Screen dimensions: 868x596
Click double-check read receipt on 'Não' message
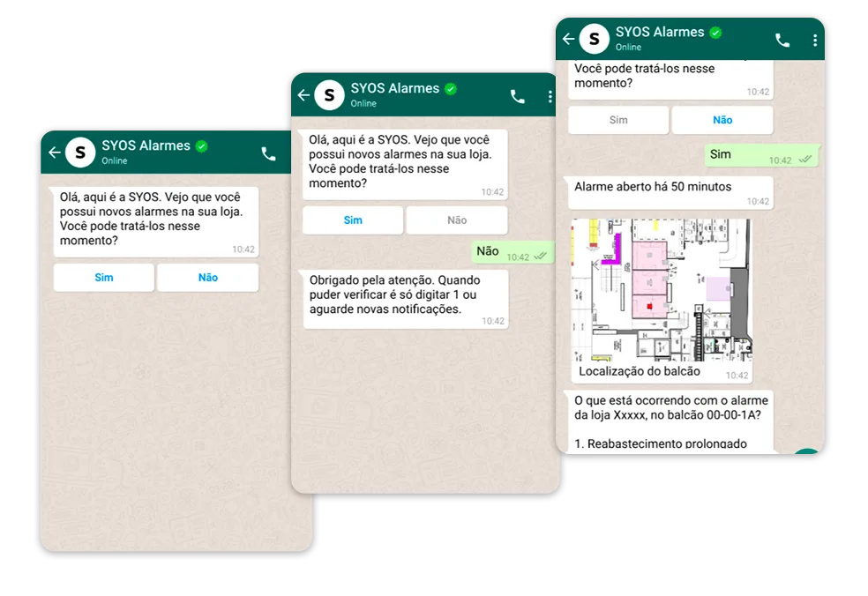(x=540, y=256)
